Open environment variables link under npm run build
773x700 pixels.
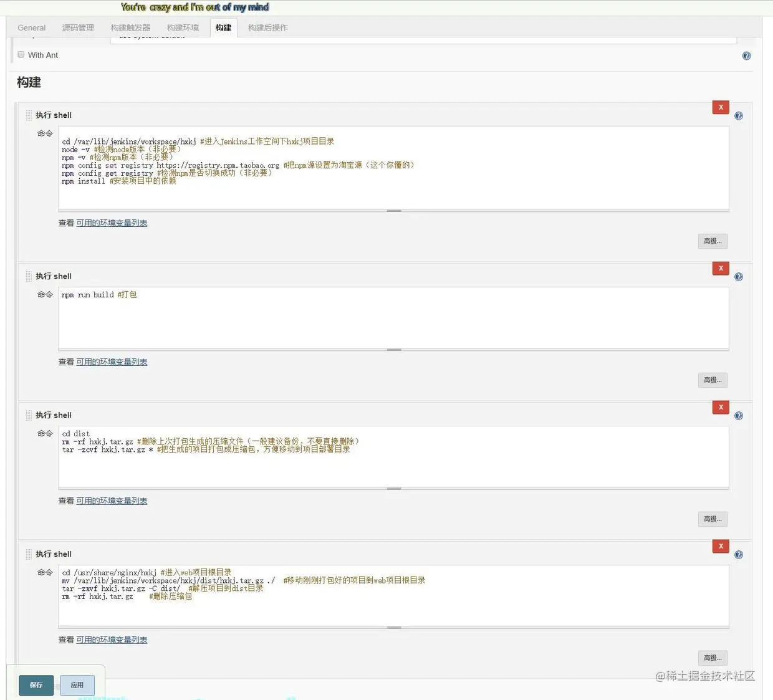point(112,362)
